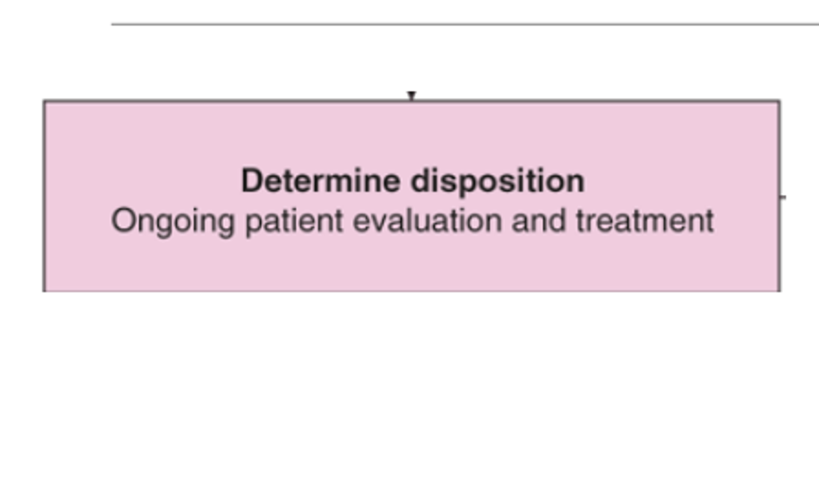Click the word "evaluation" in the subtitle
Viewport: 819px width, 504px height.
point(427,220)
